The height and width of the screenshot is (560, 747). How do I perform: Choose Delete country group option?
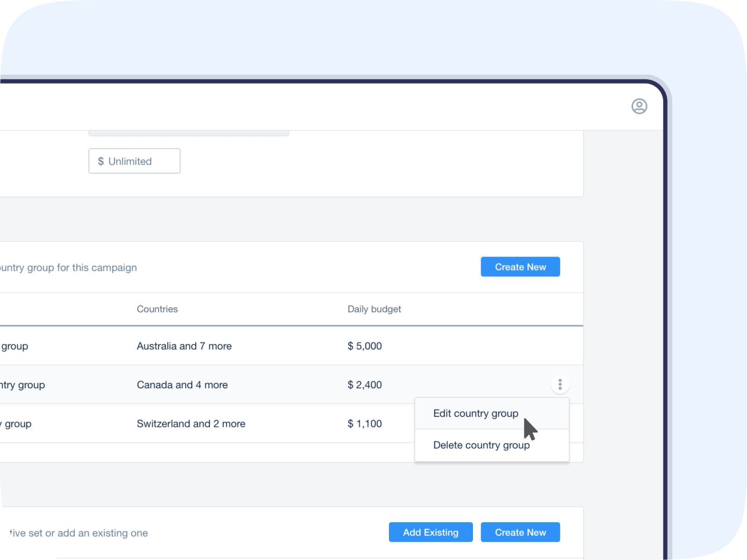point(481,445)
